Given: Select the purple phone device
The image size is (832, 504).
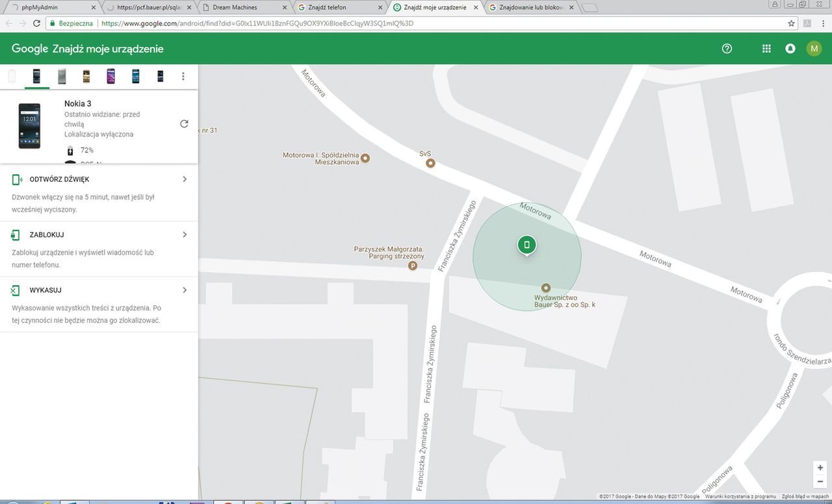Looking at the screenshot, I should (110, 76).
